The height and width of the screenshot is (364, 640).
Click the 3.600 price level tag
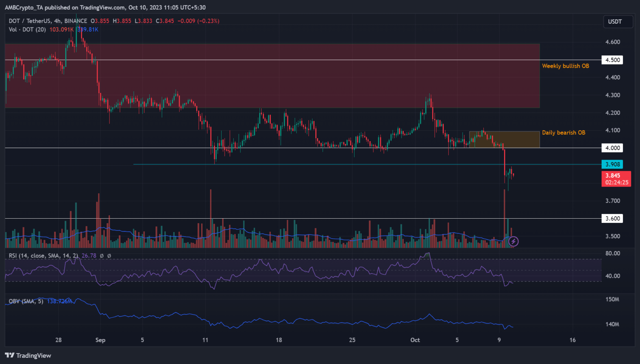[612, 218]
